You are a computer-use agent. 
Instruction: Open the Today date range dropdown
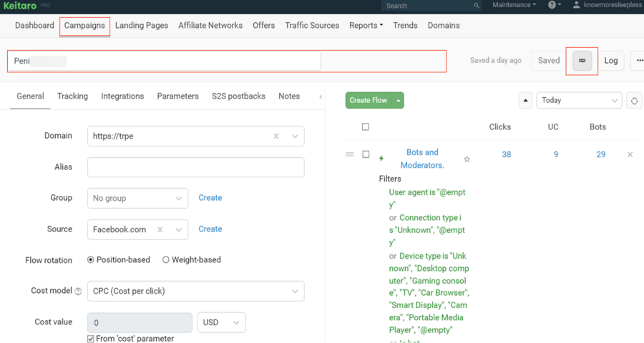click(579, 101)
